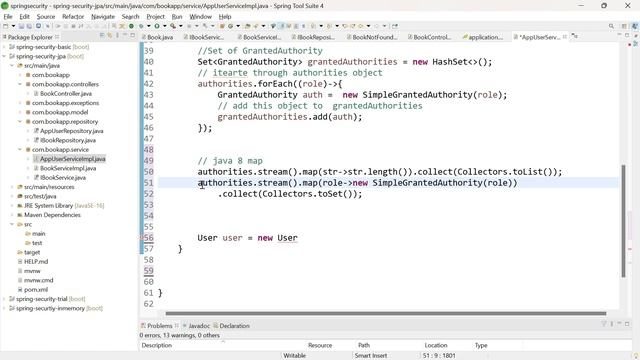640x360 pixels.
Task: Click the editor horizontal scrollbar thumb
Action: (x=386, y=313)
